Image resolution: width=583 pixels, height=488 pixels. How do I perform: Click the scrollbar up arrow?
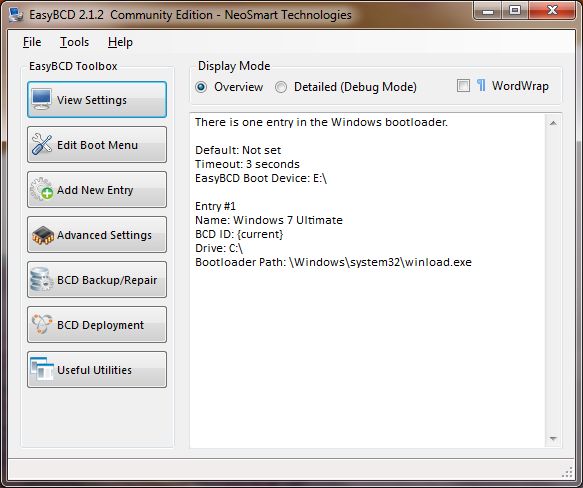[x=553, y=123]
